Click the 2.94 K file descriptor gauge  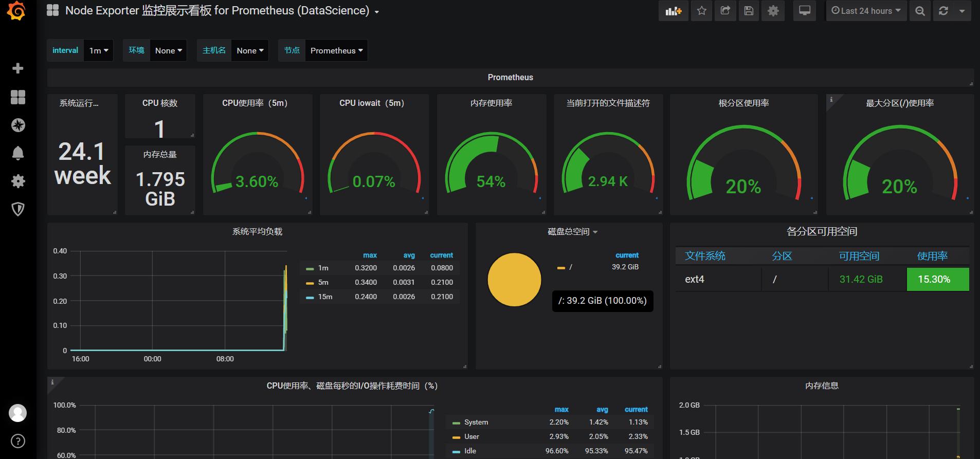(608, 163)
